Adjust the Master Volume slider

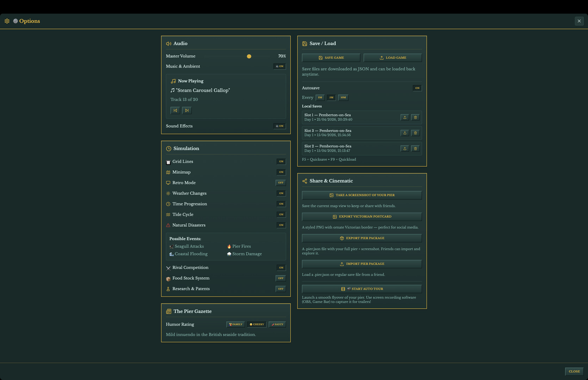(249, 56)
